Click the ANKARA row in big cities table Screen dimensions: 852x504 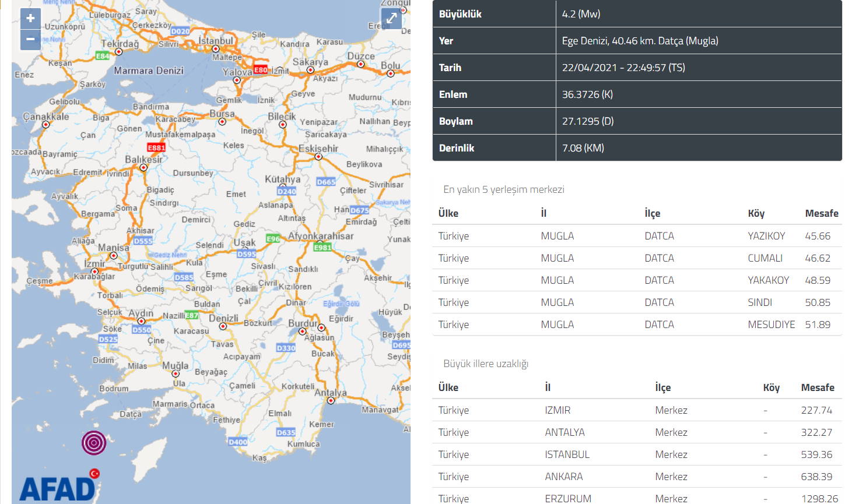click(x=637, y=477)
